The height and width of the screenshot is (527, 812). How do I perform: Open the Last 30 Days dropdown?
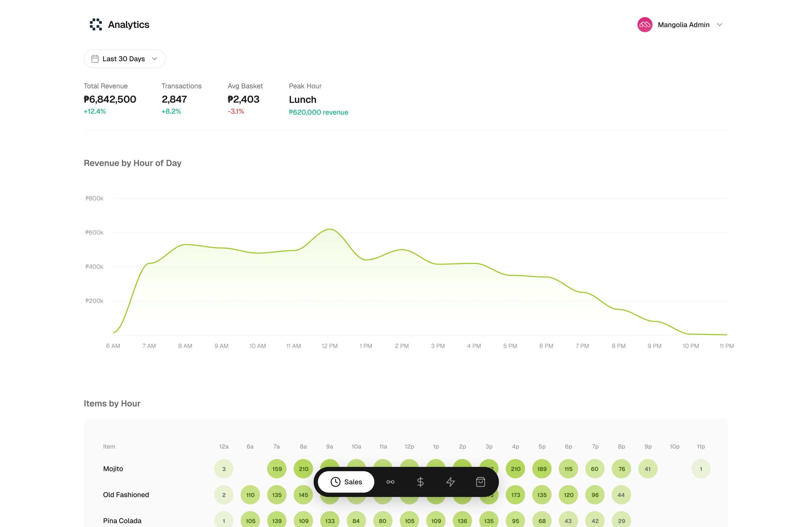(125, 59)
